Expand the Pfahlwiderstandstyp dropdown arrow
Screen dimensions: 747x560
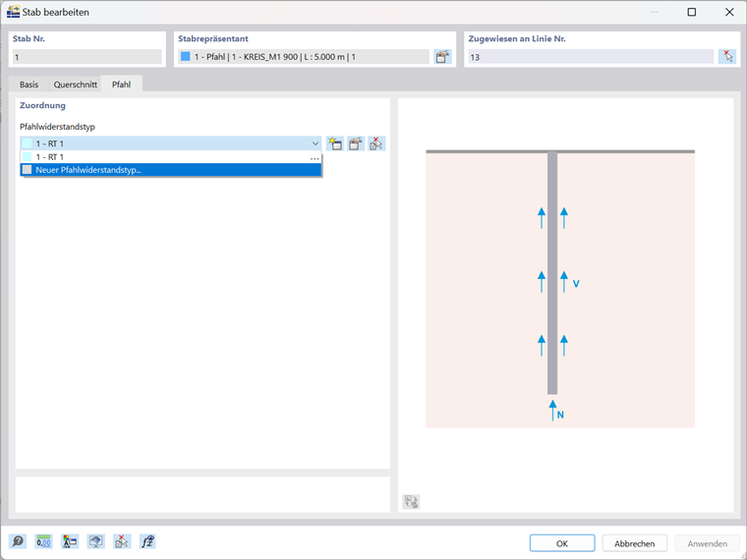(x=316, y=143)
